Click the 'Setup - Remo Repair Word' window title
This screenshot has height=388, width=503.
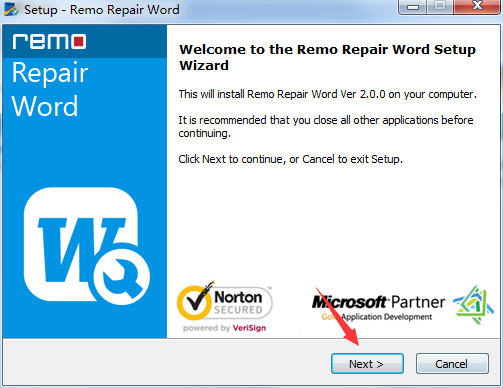[x=102, y=10]
